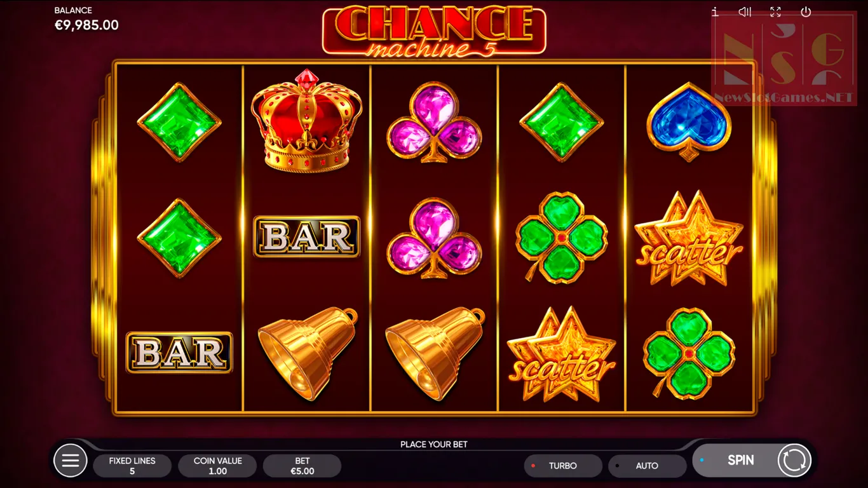Click the balance amount display

(x=86, y=25)
